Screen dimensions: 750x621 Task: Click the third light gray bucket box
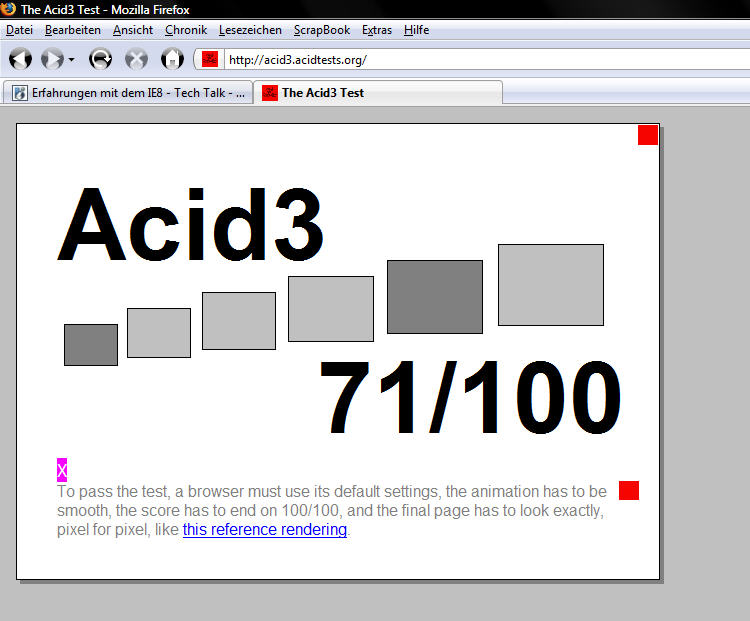(x=239, y=321)
